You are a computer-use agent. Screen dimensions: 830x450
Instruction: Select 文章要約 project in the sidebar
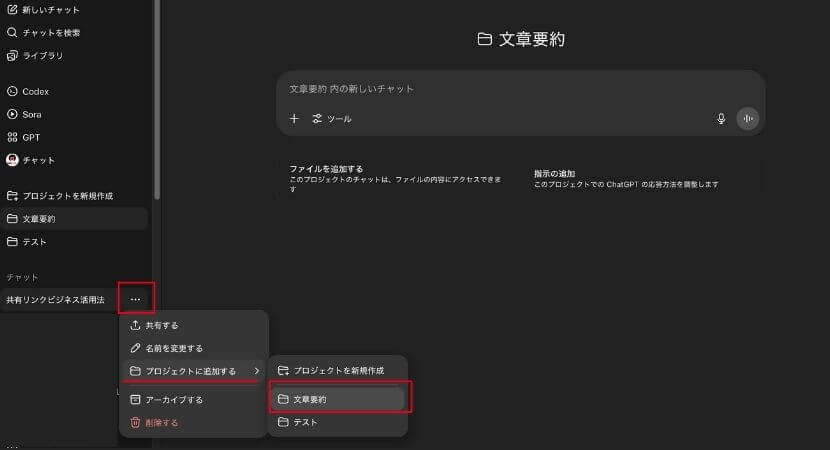74,219
